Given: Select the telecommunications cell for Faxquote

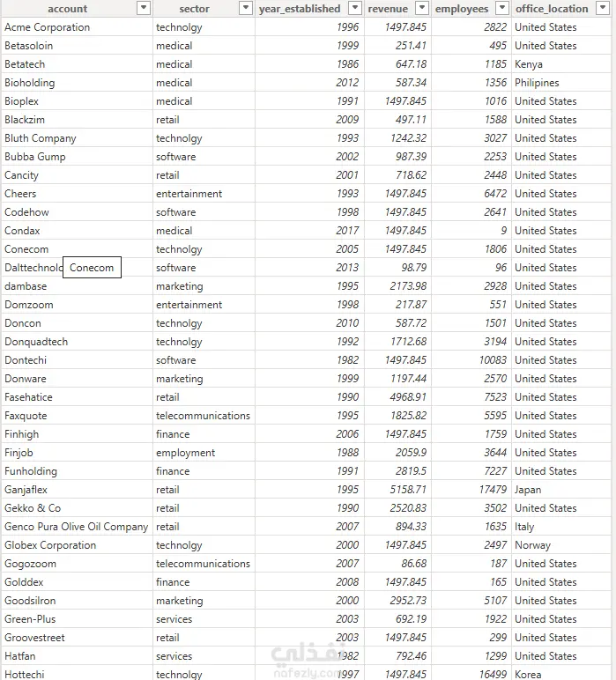Looking at the screenshot, I should click(x=204, y=416).
